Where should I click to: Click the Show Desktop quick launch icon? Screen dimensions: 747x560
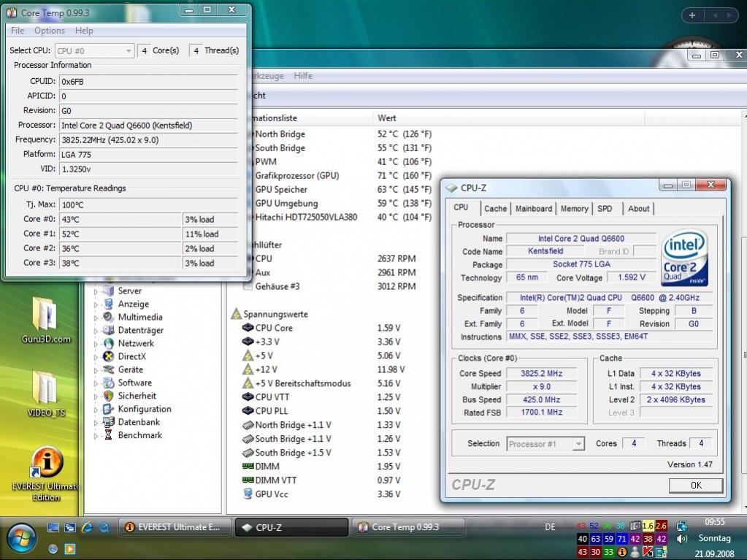[x=53, y=527]
